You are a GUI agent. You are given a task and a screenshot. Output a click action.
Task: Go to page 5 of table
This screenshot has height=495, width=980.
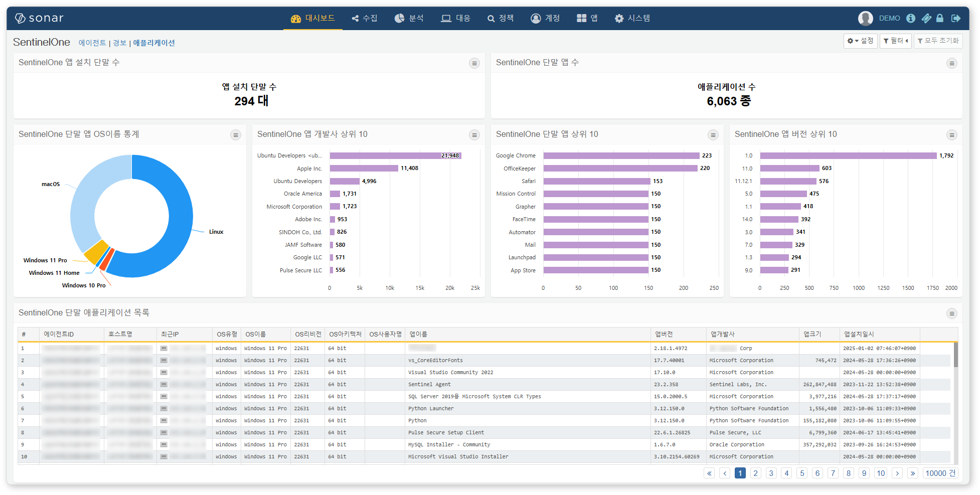click(802, 473)
